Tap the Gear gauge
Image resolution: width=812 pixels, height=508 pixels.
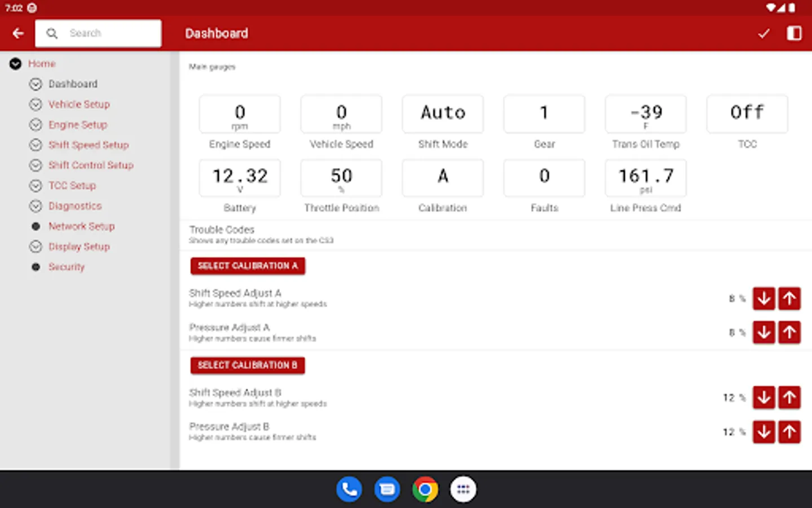544,114
